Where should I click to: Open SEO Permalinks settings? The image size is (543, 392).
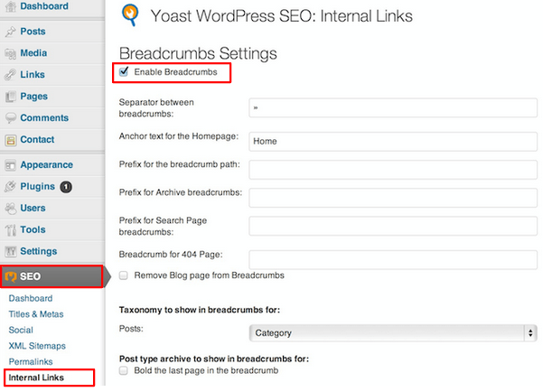pos(31,362)
